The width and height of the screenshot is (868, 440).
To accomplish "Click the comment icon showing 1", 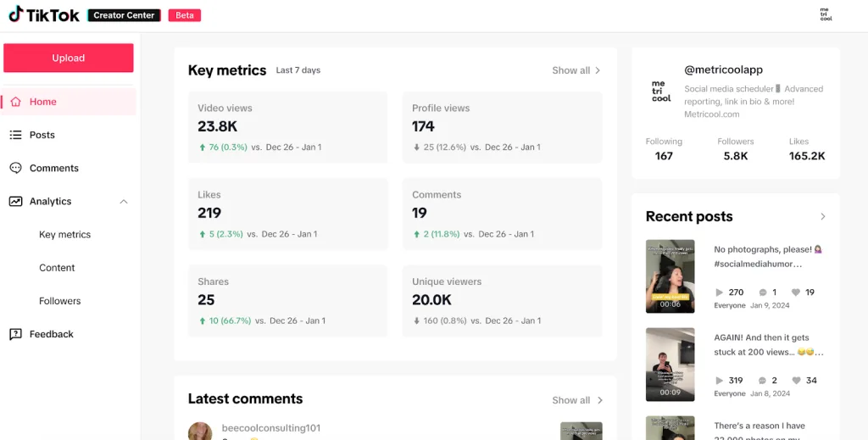I will pos(762,292).
